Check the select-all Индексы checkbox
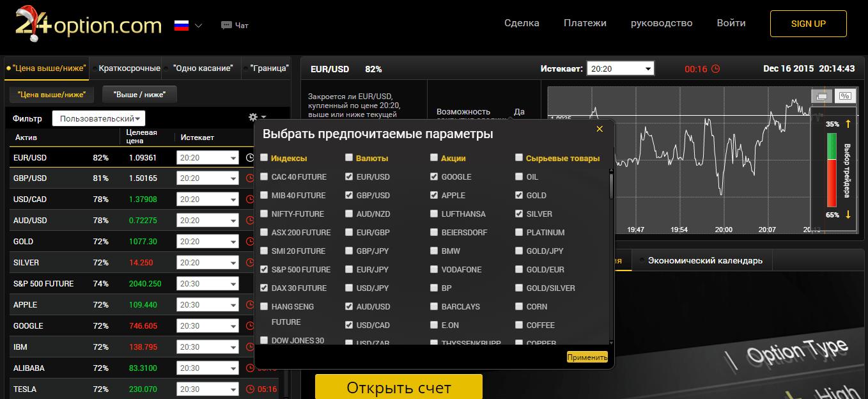Viewport: 868px width, 399px height. coord(264,157)
